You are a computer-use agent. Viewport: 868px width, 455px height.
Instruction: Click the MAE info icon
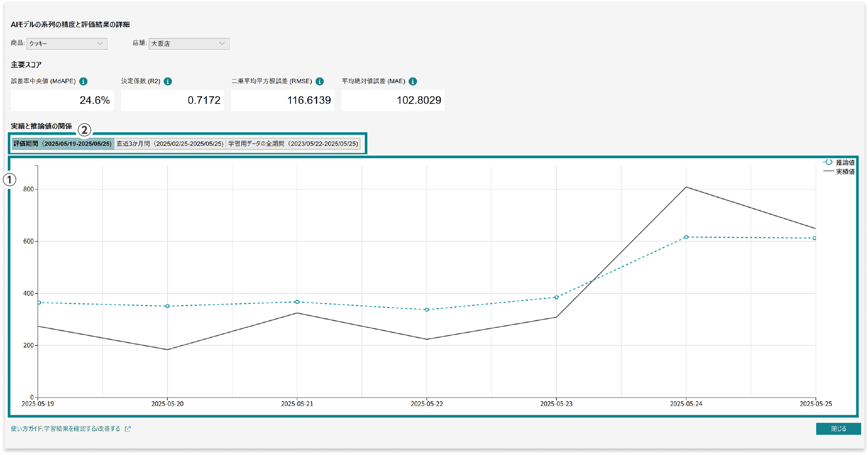tap(413, 81)
